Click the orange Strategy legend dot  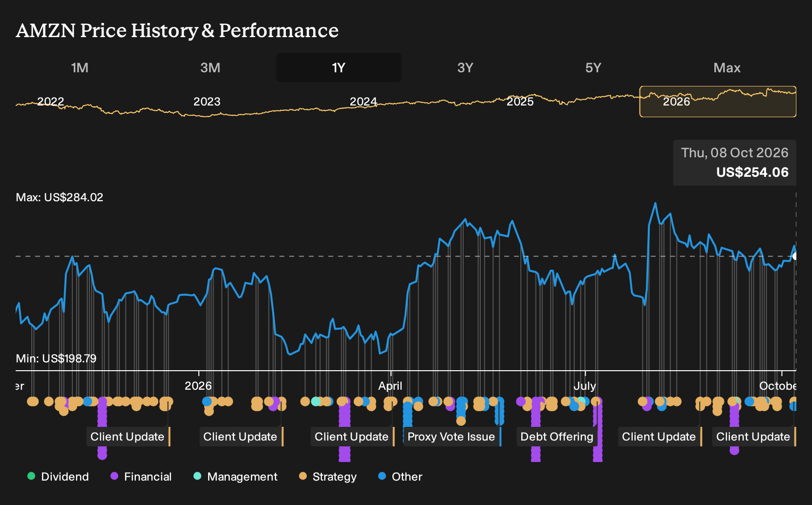(303, 476)
